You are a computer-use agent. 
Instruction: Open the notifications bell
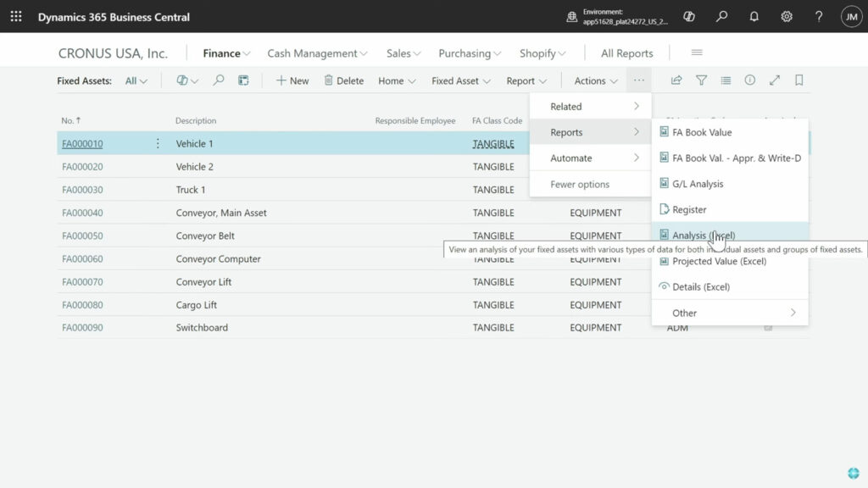click(x=754, y=17)
